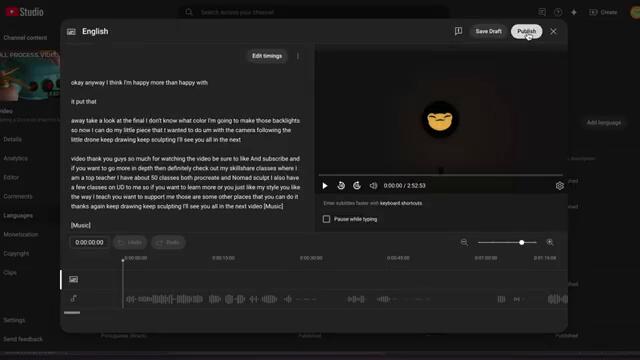Click the video progress bar in preview
This screenshot has height=360, width=640.
(440, 175)
